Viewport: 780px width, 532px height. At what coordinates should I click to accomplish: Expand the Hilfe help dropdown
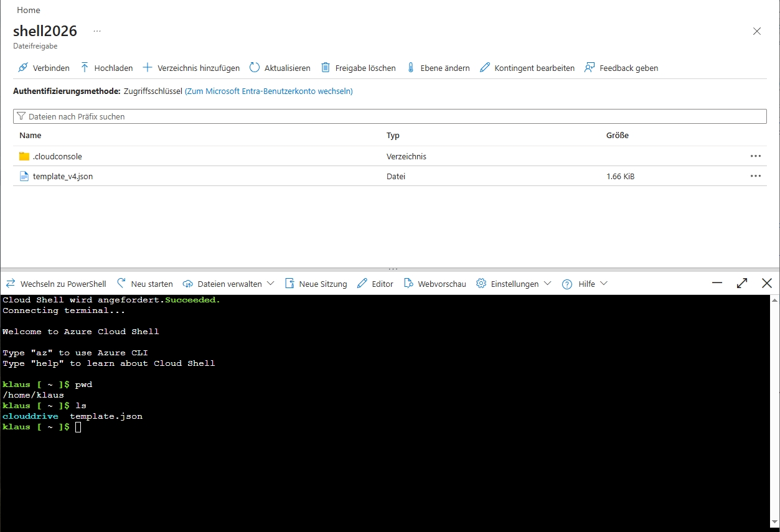(x=585, y=284)
